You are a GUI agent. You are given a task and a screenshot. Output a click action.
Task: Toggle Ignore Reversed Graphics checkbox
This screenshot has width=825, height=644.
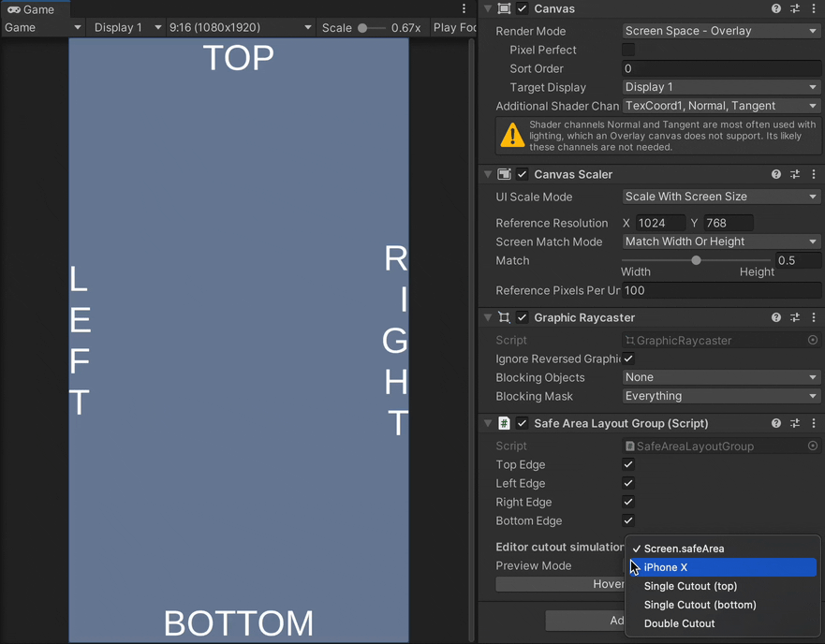[628, 359]
